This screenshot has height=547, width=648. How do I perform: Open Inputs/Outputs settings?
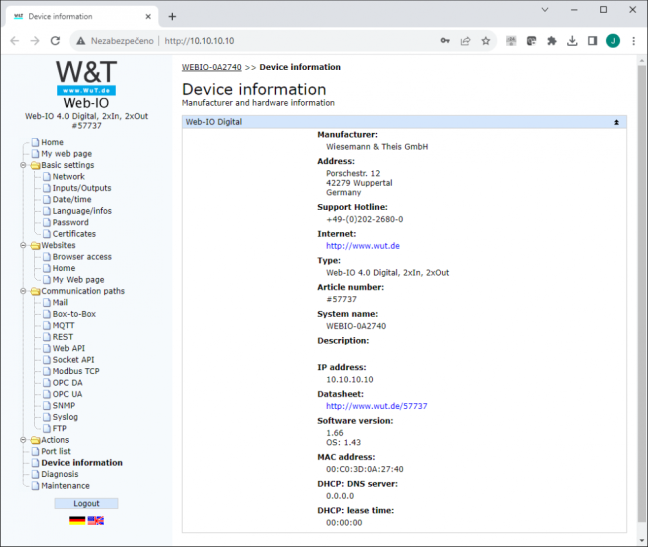pyautogui.click(x=82, y=188)
